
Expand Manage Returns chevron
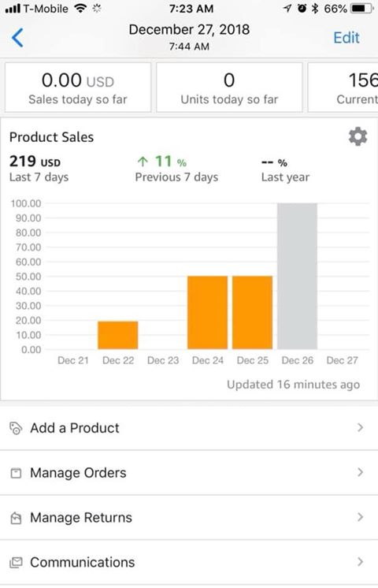(360, 517)
